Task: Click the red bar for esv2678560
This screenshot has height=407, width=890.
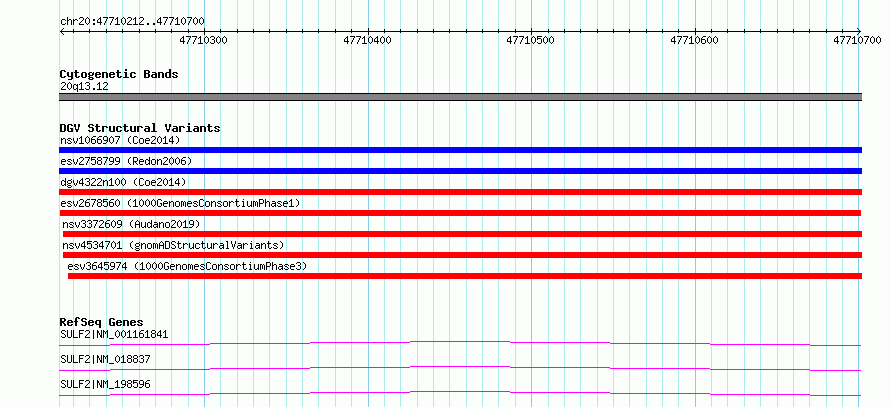Action: (460, 213)
